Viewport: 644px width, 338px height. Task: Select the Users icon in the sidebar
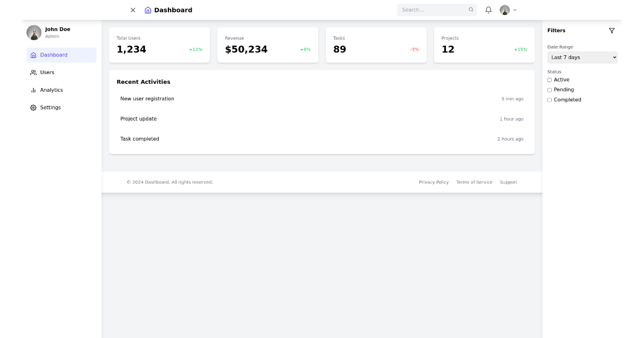tap(33, 72)
